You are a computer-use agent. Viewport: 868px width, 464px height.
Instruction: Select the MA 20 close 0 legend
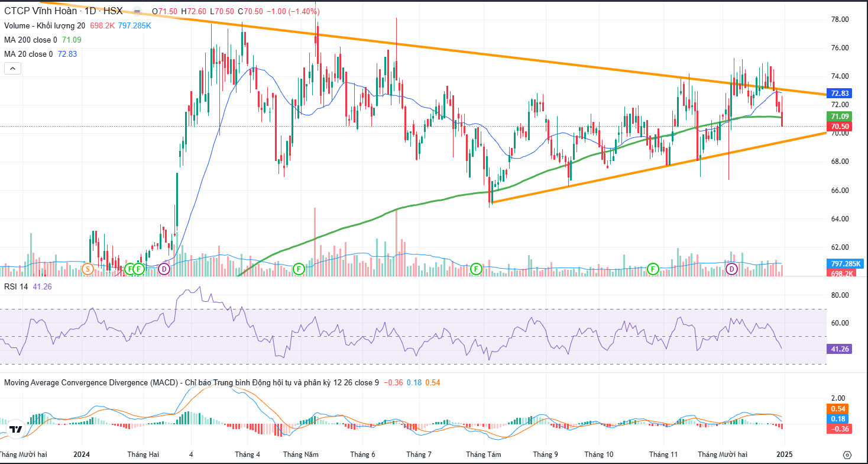(28, 54)
